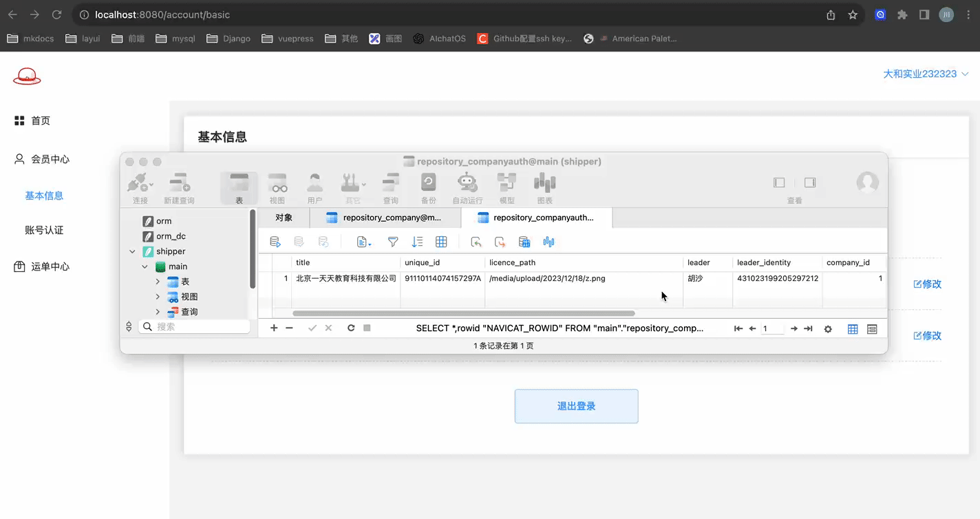Click the filter icon in table toolbar
This screenshot has height=519, width=980.
tap(393, 242)
